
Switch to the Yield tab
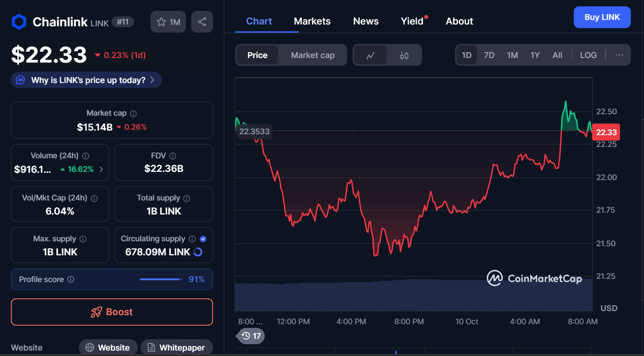(x=412, y=21)
